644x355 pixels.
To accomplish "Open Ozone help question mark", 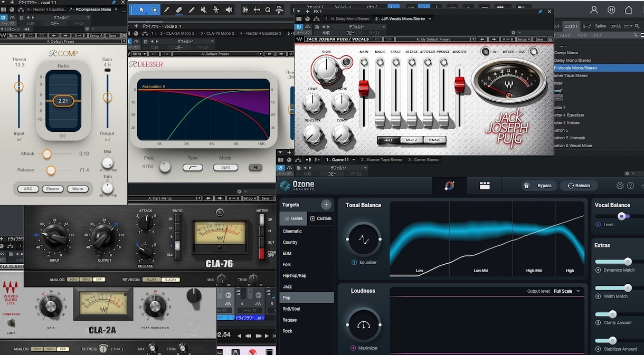I will click(x=630, y=186).
